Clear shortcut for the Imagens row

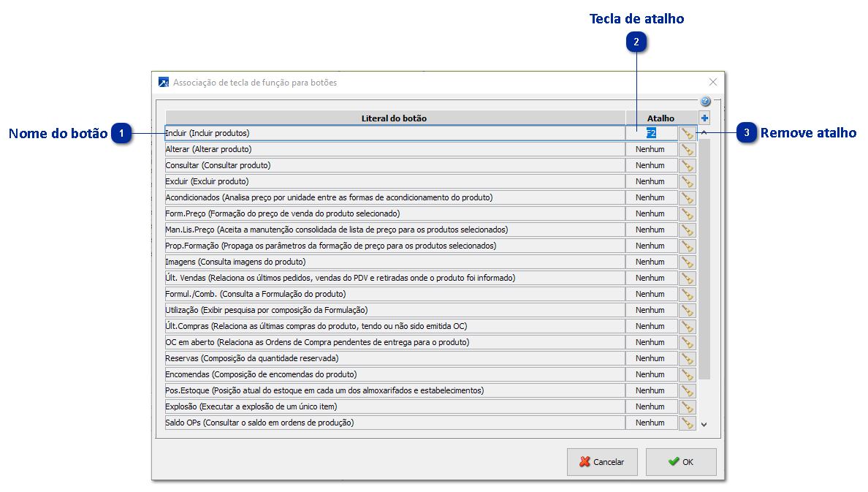[687, 262]
